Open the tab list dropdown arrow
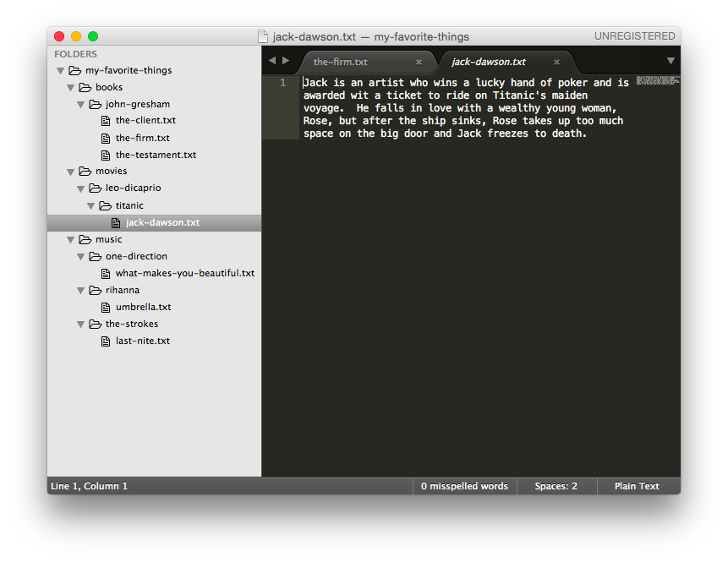 pos(671,61)
